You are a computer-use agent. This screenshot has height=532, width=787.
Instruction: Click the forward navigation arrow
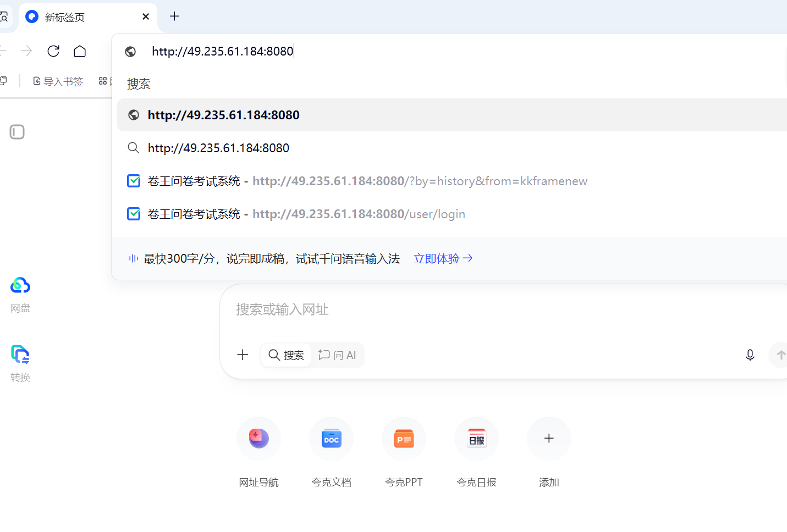tap(26, 51)
